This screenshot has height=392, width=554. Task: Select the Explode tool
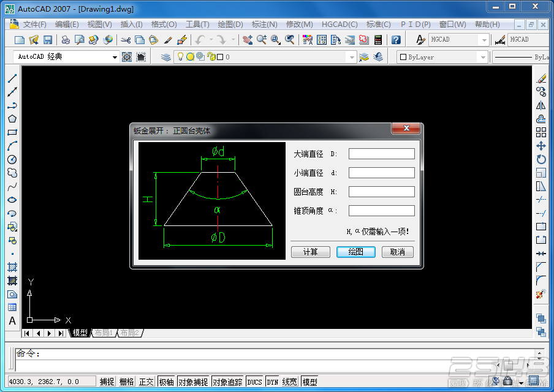pyautogui.click(x=541, y=294)
